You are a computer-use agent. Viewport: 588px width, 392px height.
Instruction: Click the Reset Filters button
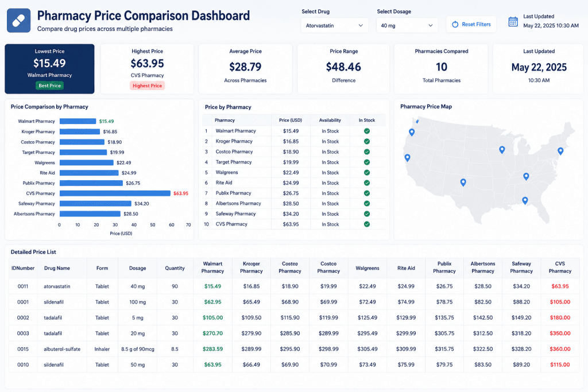coord(471,24)
